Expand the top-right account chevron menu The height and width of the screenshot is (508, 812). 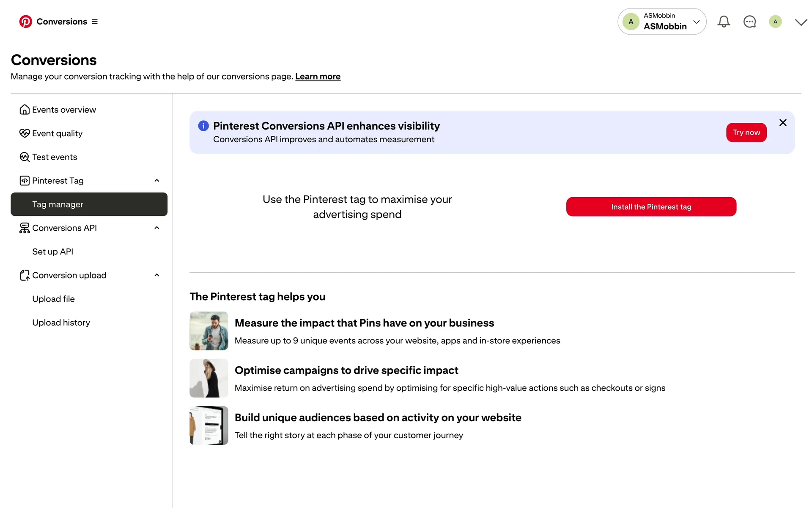[801, 22]
